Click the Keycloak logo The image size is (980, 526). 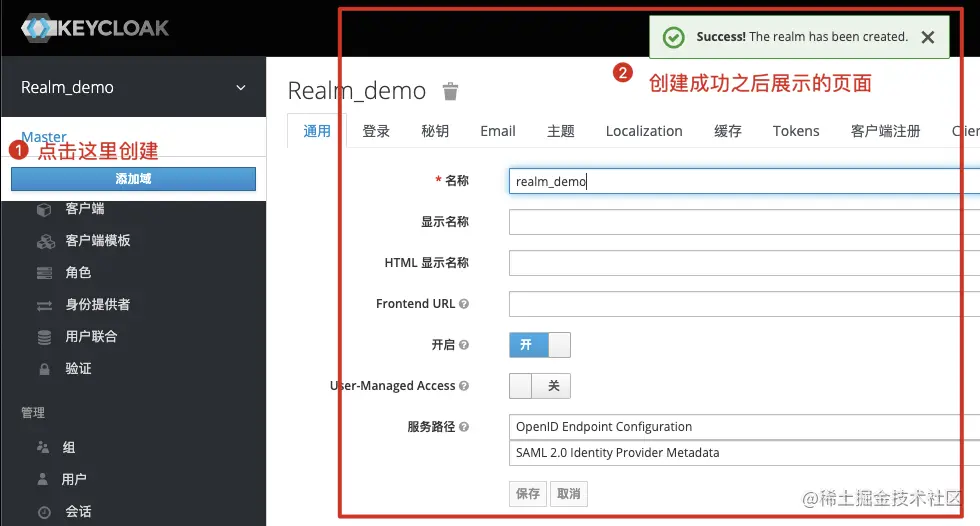coord(94,28)
